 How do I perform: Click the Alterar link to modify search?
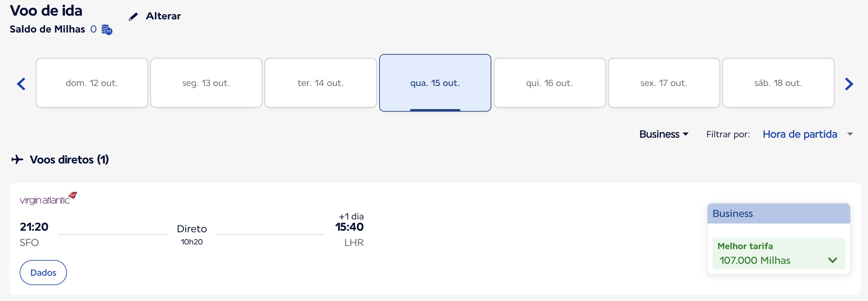click(163, 16)
